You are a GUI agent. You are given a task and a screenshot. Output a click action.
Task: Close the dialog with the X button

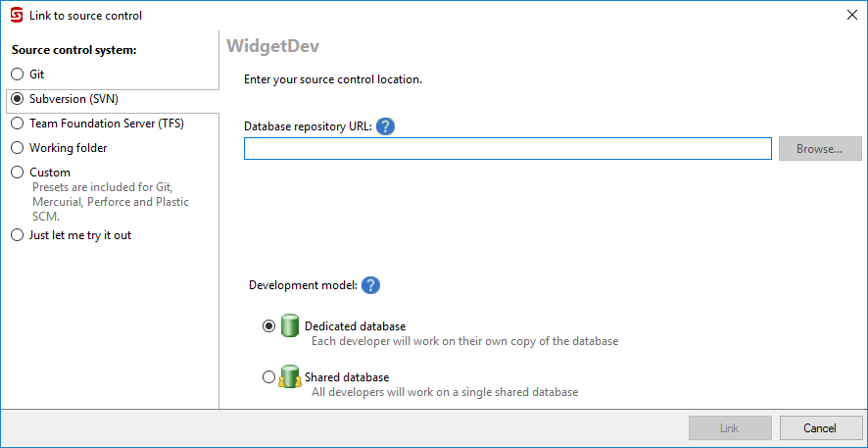click(852, 15)
